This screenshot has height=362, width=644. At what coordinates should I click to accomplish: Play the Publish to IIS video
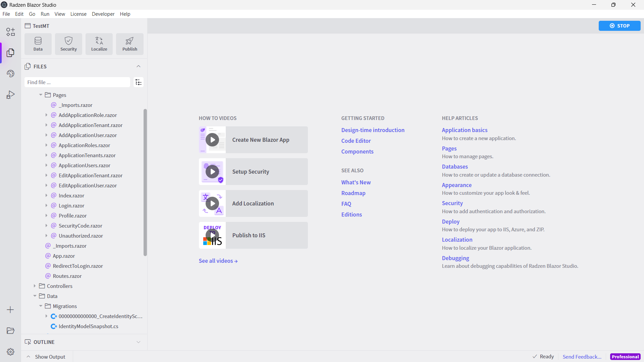click(x=212, y=235)
